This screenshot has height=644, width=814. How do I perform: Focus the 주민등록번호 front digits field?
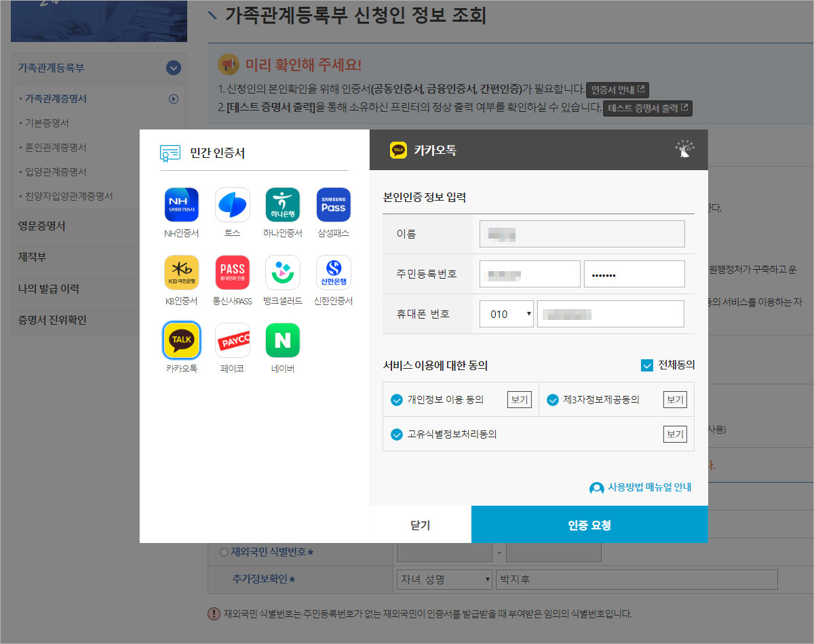(530, 274)
